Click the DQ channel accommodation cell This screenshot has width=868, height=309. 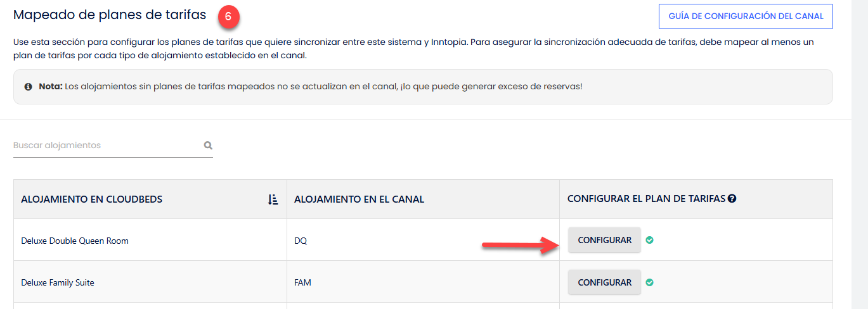pos(301,241)
